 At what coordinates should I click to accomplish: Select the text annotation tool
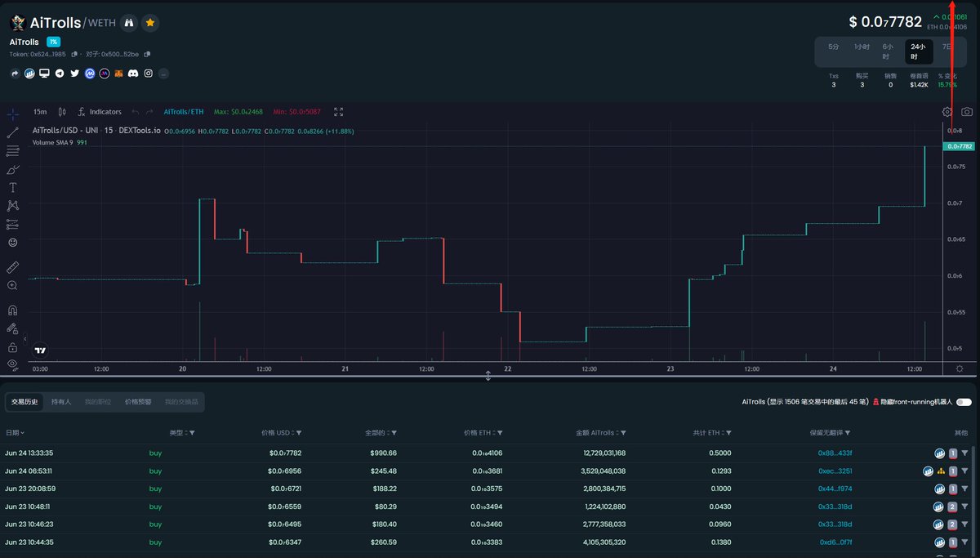coord(12,188)
